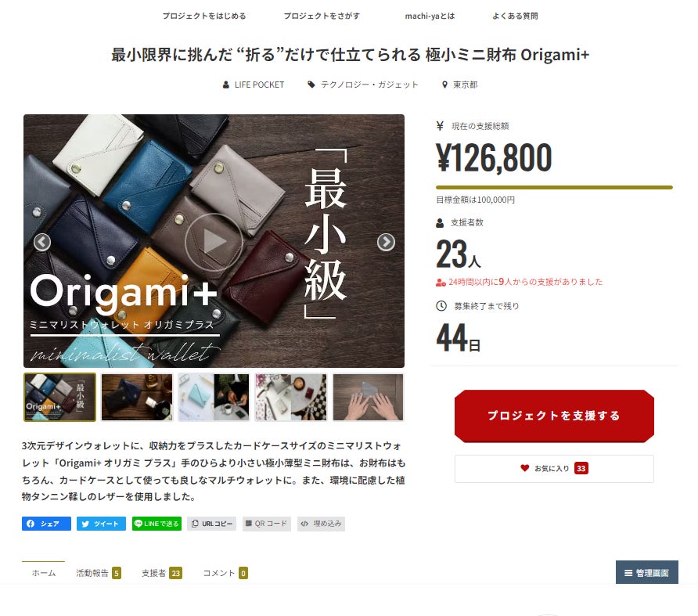Open プロジェクトをさがす menu item
Screen dimensions: 698x616
coord(322,16)
